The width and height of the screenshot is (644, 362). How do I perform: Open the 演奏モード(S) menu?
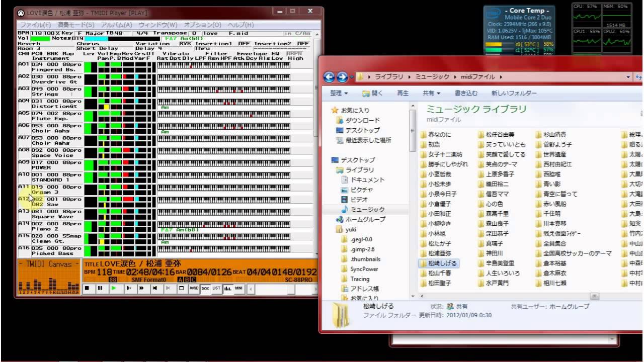tap(75, 25)
